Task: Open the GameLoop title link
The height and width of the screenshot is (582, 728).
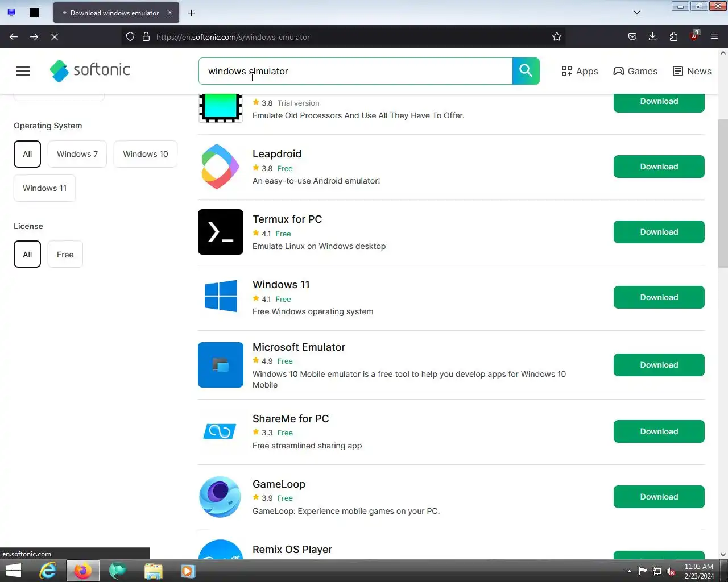Action: (279, 484)
